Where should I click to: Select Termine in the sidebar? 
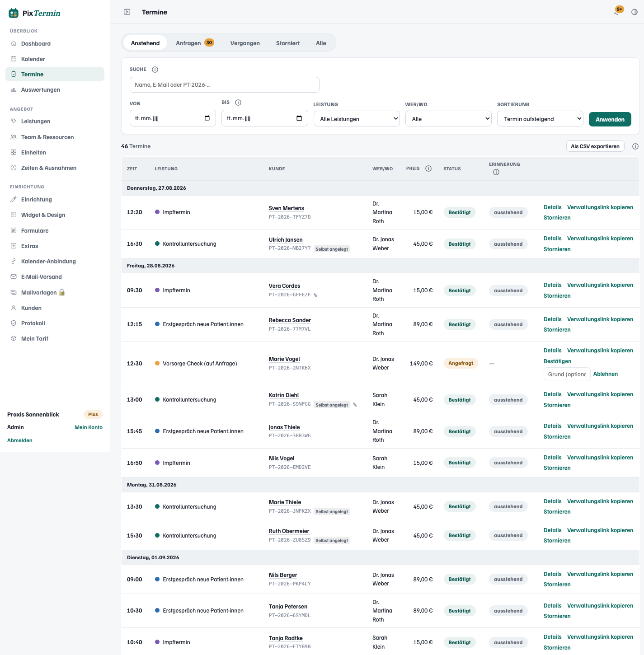(x=55, y=74)
